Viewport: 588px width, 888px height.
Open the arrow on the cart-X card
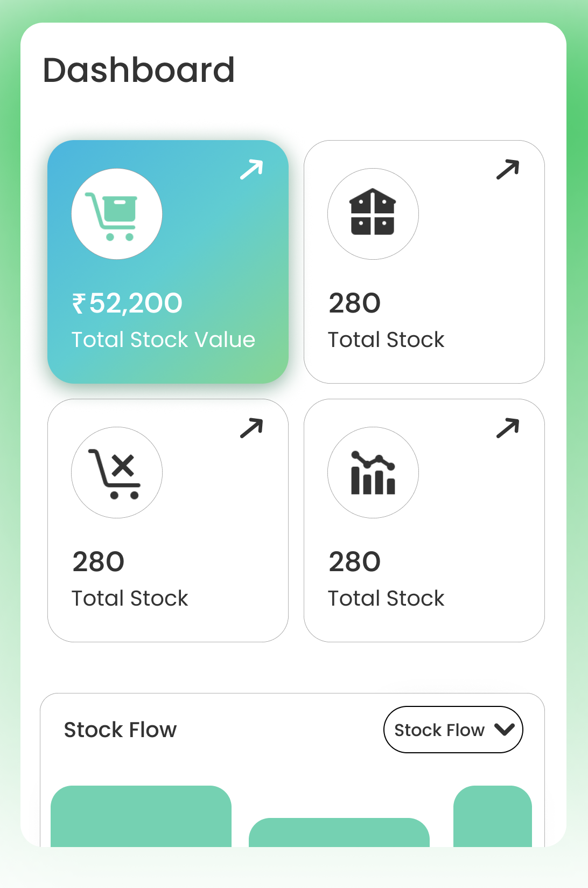(251, 428)
